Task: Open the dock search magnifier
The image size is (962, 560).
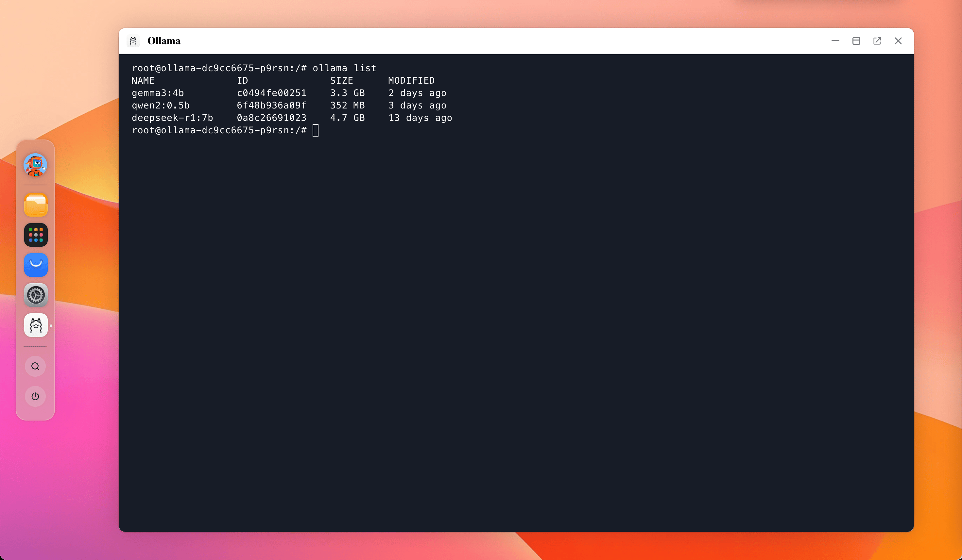Action: click(x=36, y=366)
